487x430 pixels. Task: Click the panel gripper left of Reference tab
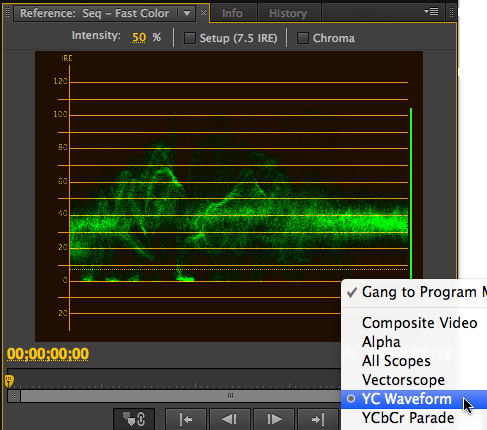pos(8,13)
